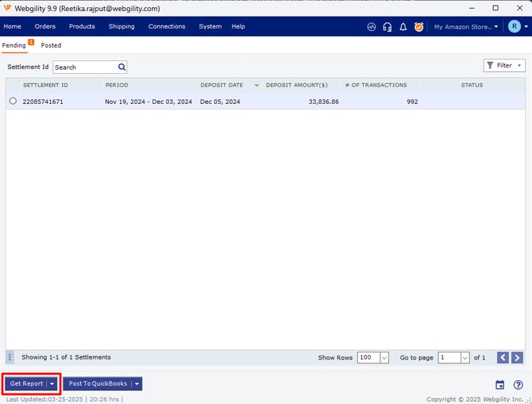The width and height of the screenshot is (532, 404).
Task: Go to the previous page arrow
Action: [x=503, y=358]
